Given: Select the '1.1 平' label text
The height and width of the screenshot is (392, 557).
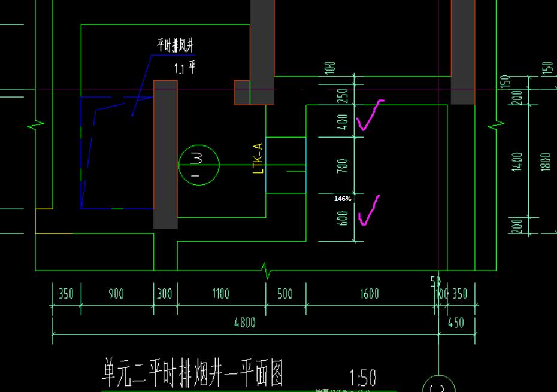Looking at the screenshot, I should [x=184, y=68].
